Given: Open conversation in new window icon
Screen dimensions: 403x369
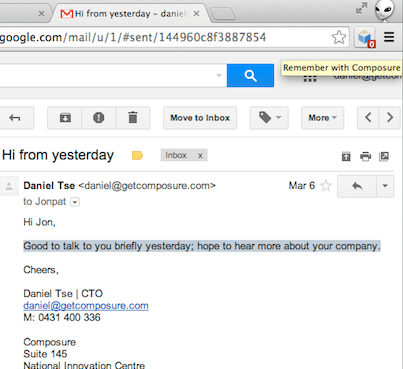Looking at the screenshot, I should pos(384,156).
